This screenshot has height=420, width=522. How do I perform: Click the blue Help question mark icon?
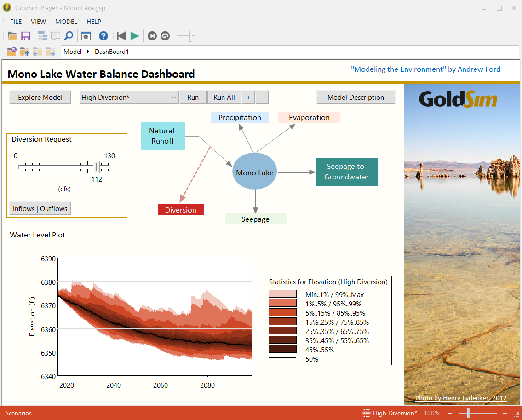pos(103,36)
